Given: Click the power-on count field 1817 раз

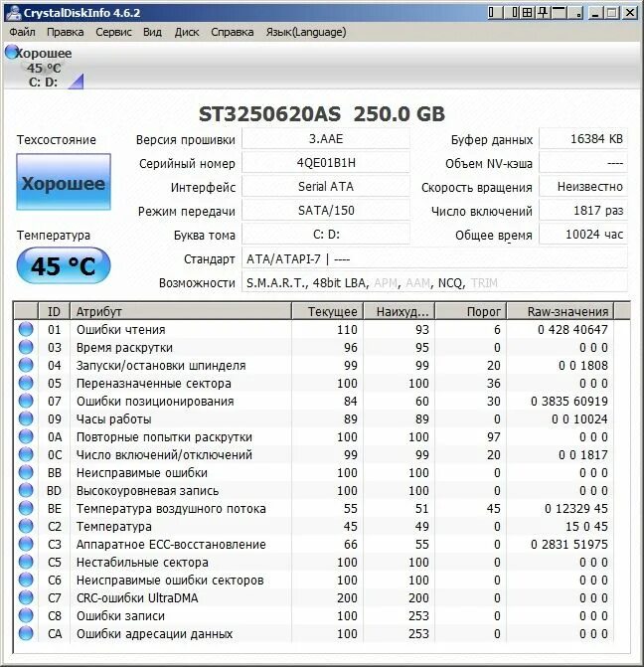Looking at the screenshot, I should 583,210.
